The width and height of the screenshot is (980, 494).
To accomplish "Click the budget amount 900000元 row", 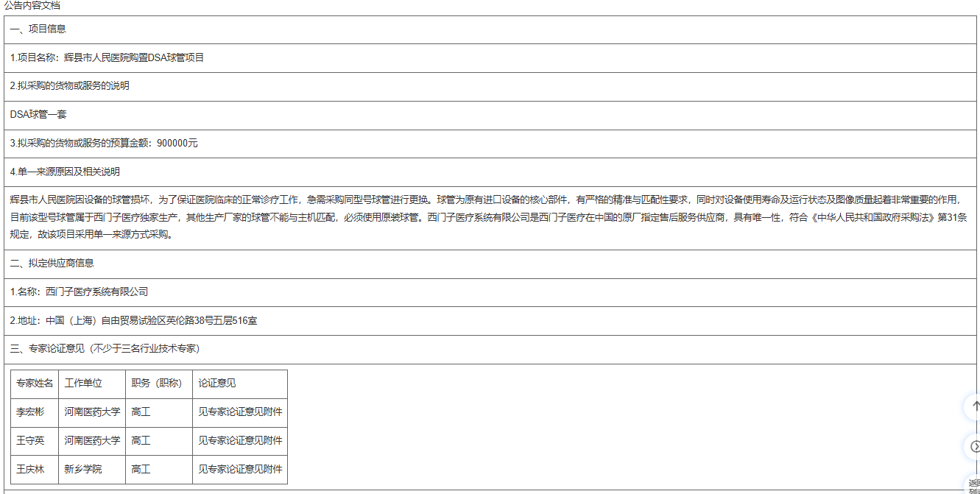I will pyautogui.click(x=104, y=144).
